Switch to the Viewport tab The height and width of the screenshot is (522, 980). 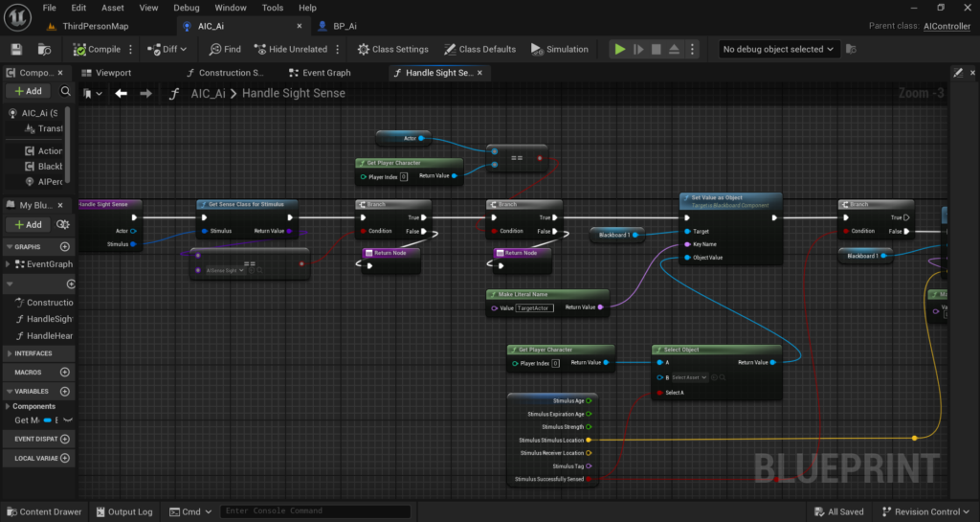click(x=107, y=73)
